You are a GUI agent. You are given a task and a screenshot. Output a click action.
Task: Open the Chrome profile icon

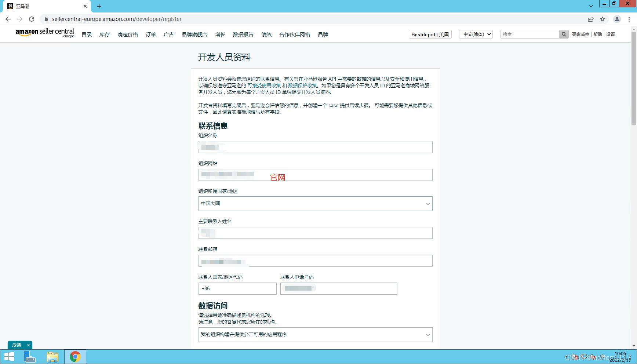coord(617,19)
